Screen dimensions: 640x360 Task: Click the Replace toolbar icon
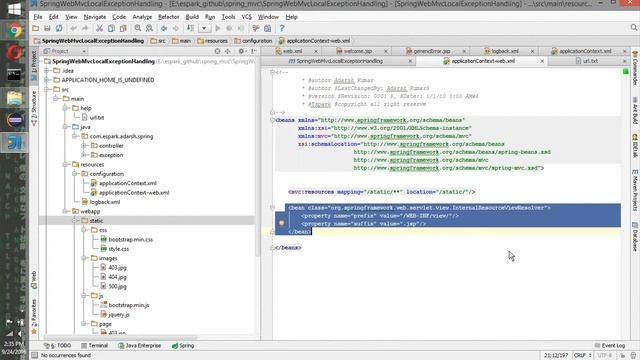(149, 28)
